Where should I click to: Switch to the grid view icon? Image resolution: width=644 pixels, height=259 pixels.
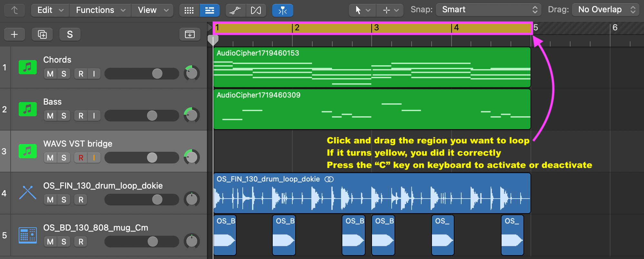(189, 10)
